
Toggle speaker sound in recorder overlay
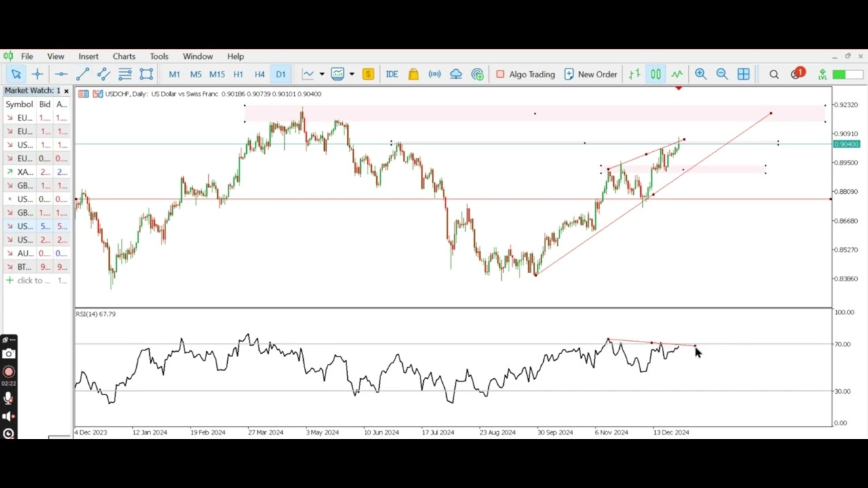pos(8,417)
